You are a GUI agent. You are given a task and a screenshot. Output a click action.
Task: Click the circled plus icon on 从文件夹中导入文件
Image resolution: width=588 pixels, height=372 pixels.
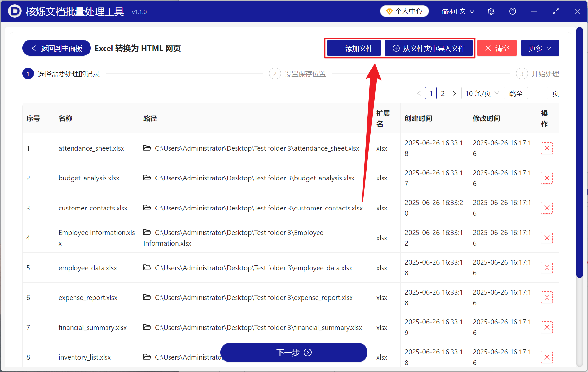click(x=396, y=48)
